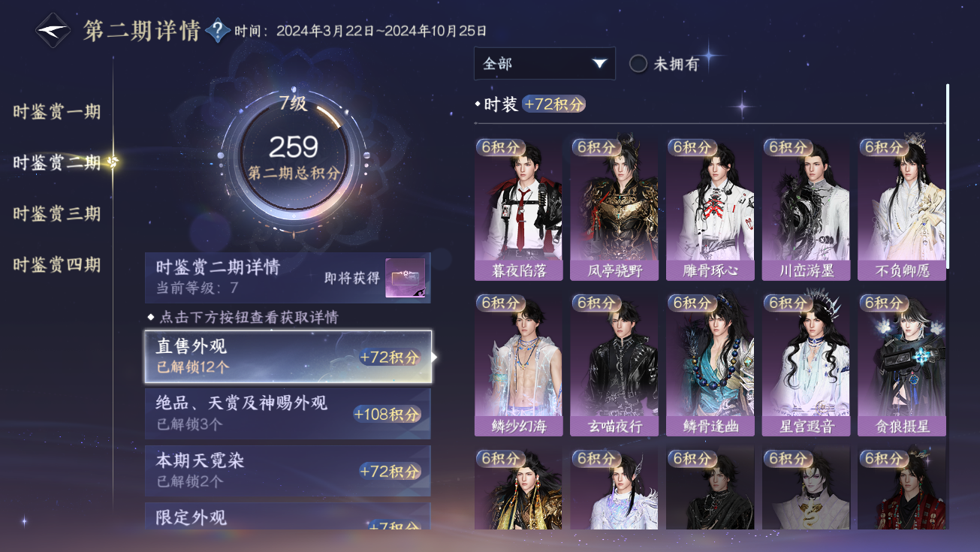The height and width of the screenshot is (552, 980).
Task: Open the 不负卿愿 outfit card
Action: coord(902,209)
